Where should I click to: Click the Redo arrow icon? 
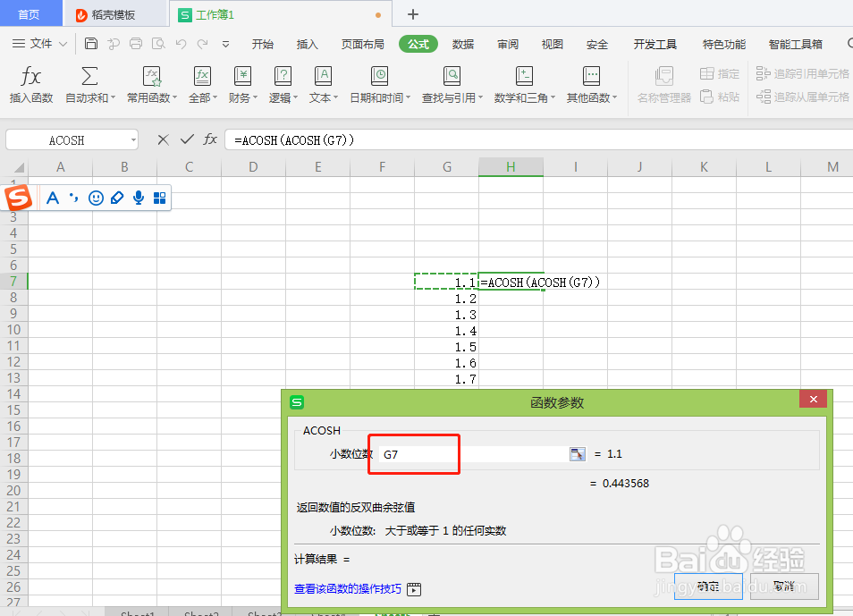coord(202,44)
